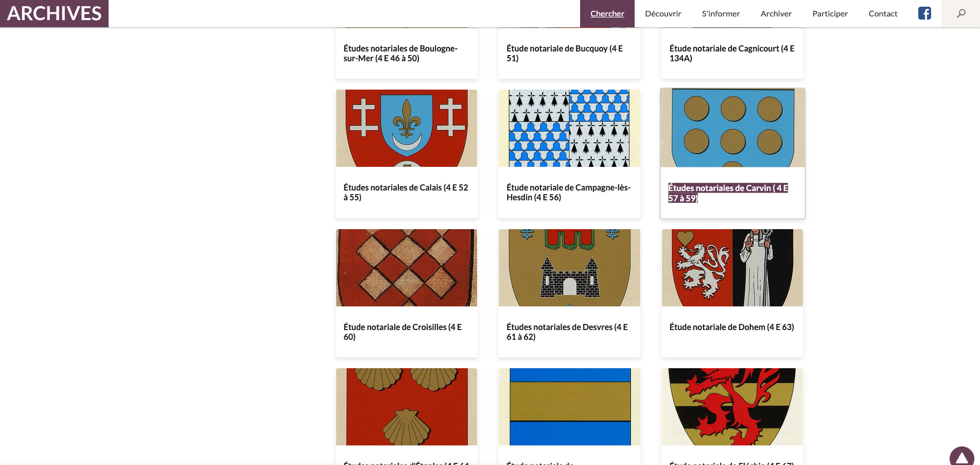Select the Archiver menu item
The width and height of the screenshot is (980, 465).
(776, 14)
